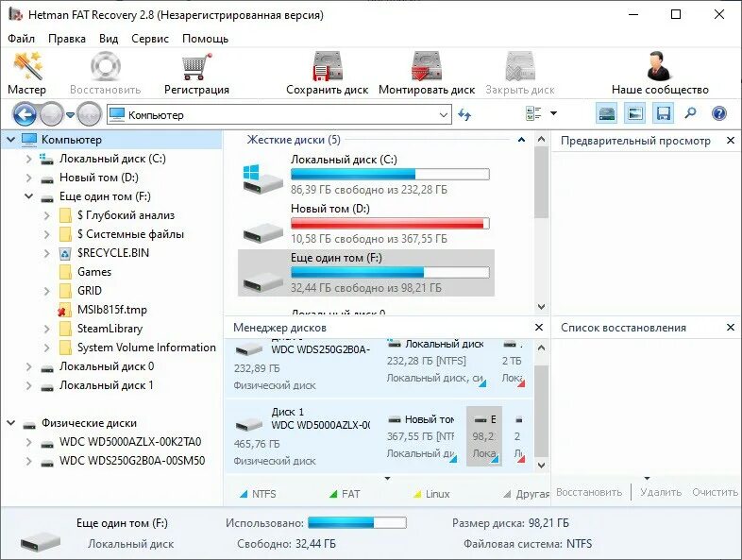Image resolution: width=742 pixels, height=560 pixels.
Task: Select Локальный диск 0 in the tree
Action: 107,366
